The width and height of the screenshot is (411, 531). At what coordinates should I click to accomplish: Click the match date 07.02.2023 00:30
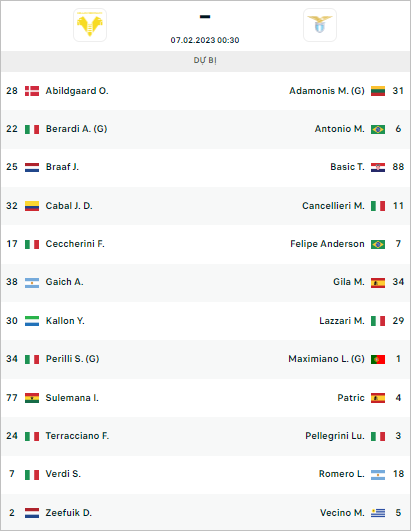205,40
